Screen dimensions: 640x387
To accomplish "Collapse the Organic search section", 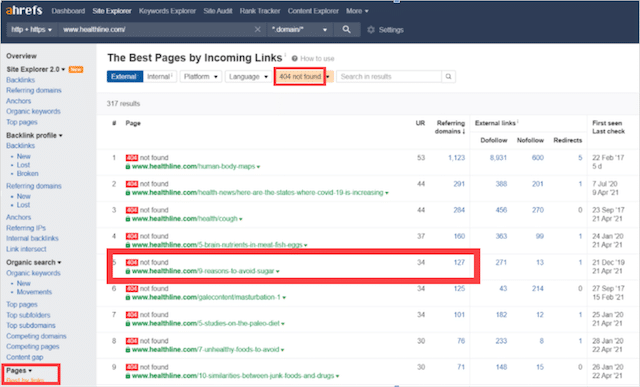I will click(x=34, y=262).
